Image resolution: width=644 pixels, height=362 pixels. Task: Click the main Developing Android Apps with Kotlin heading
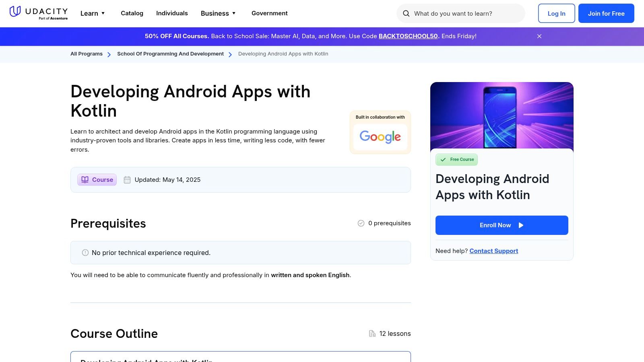[190, 101]
